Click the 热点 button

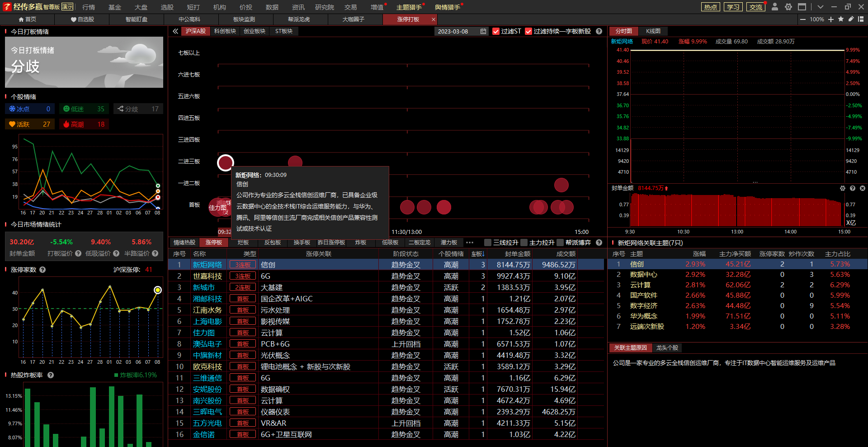pyautogui.click(x=711, y=7)
